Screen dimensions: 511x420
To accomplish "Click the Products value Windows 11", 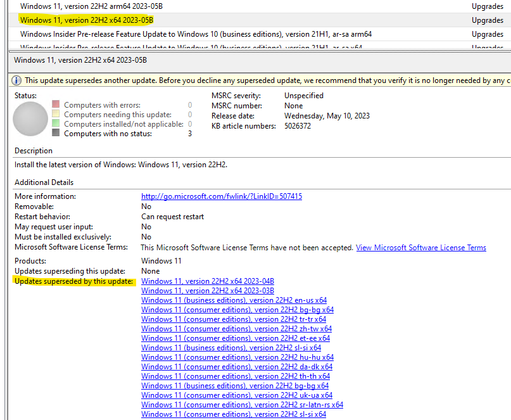I will [x=161, y=261].
